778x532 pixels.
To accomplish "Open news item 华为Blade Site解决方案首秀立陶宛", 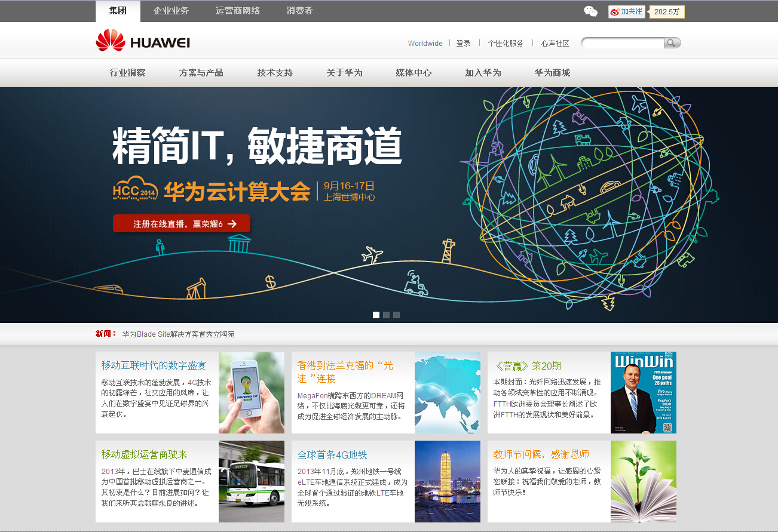I will click(x=178, y=334).
